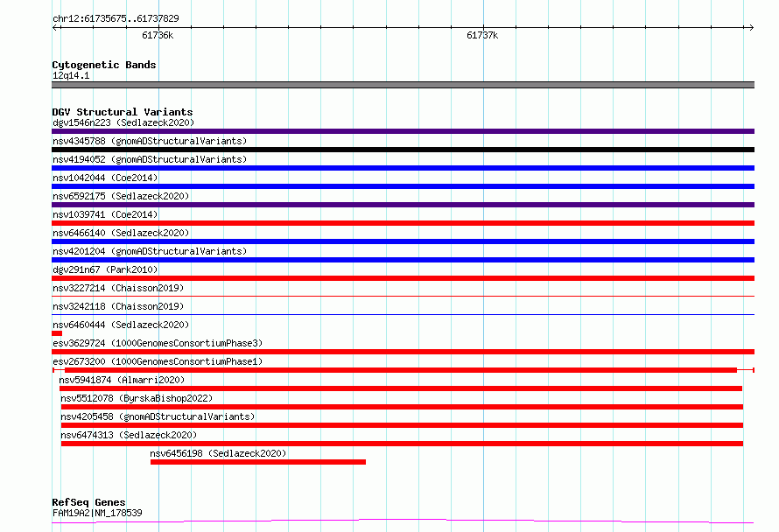Click the red bar under dgv291n67
This screenshot has width=779, height=532.
pos(403,278)
